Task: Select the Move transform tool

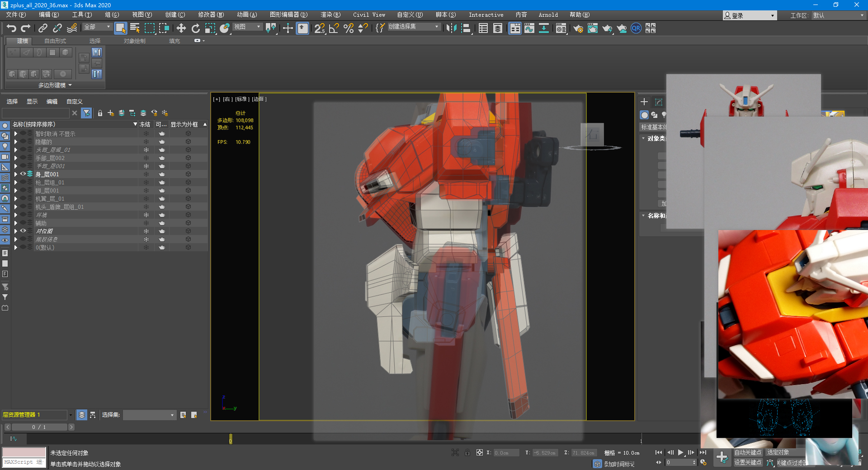Action: (x=181, y=28)
